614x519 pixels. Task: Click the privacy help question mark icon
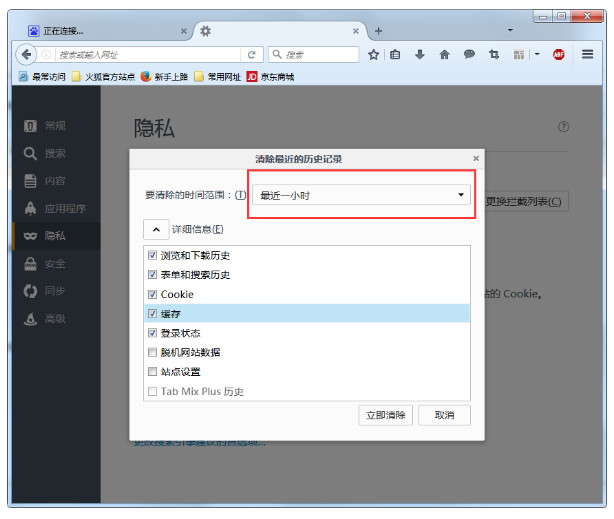coord(563,127)
